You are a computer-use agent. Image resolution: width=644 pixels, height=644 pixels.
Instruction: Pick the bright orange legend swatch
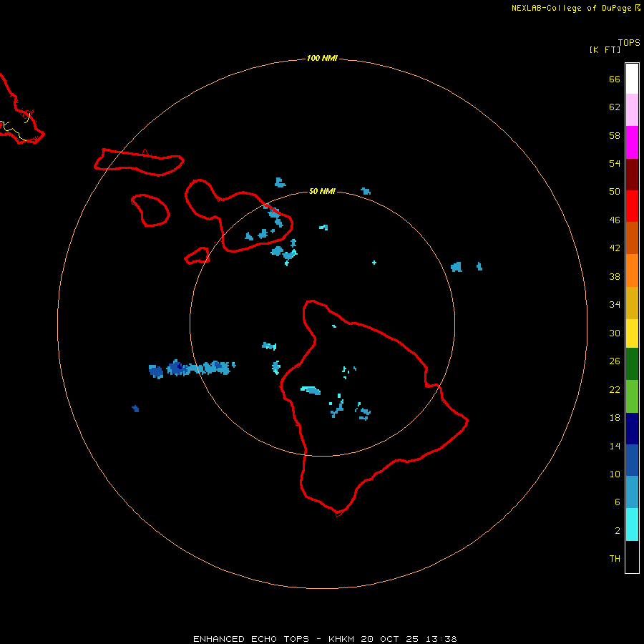click(632, 270)
